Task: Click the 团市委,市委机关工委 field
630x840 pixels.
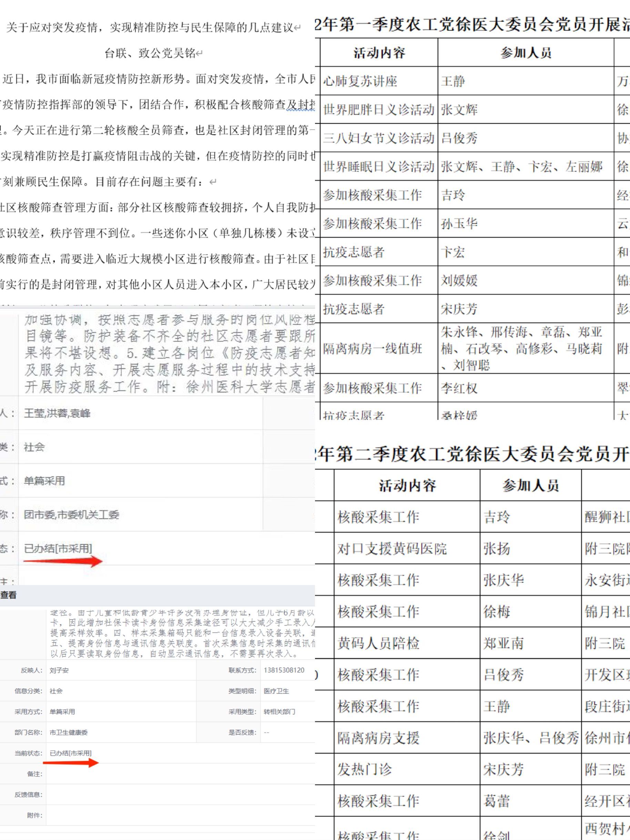Action: click(71, 514)
